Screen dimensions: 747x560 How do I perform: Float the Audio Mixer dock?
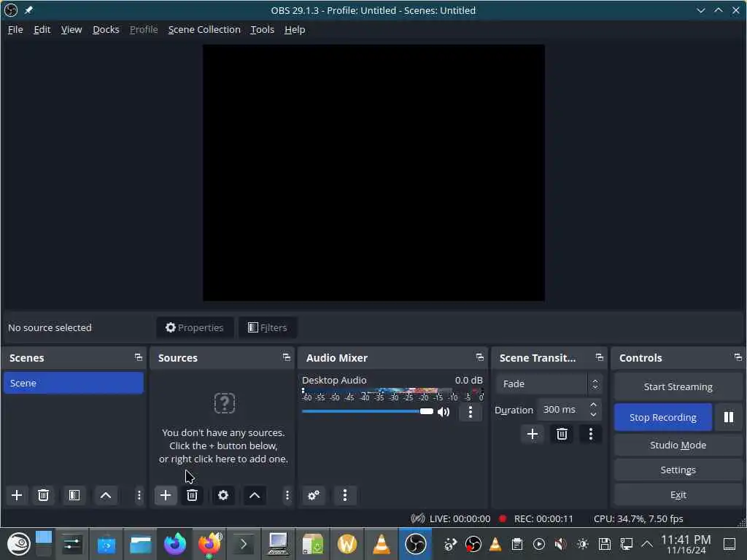coord(480,357)
